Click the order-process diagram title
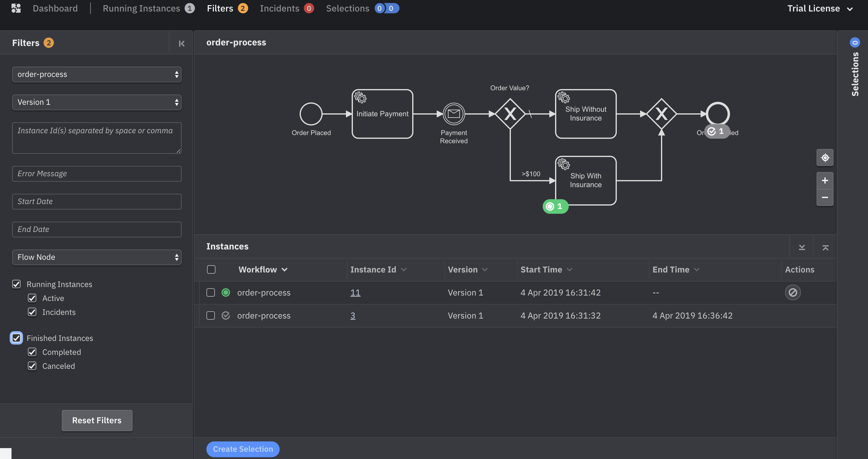Viewport: 868px width, 459px height. (236, 42)
